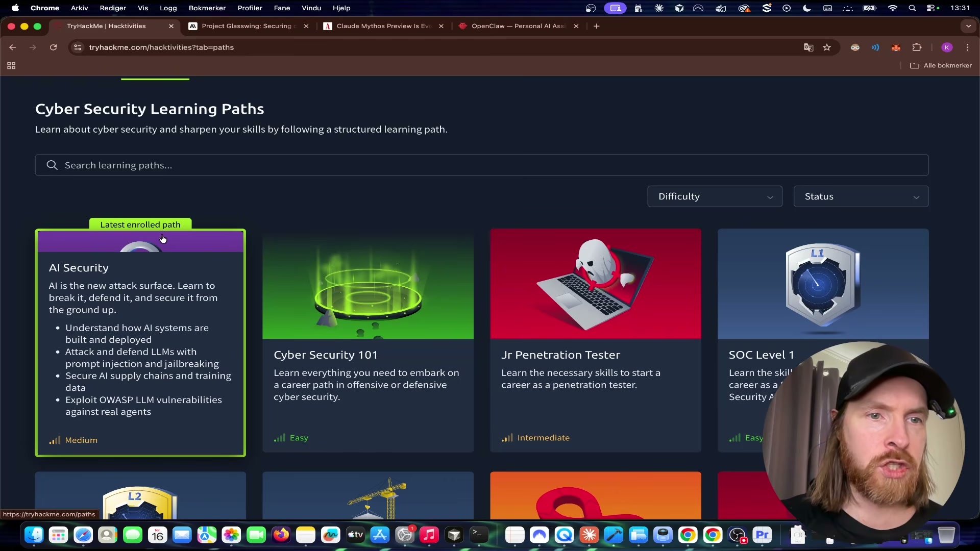Open Firefox from the dock
The image size is (980, 551).
click(x=281, y=535)
